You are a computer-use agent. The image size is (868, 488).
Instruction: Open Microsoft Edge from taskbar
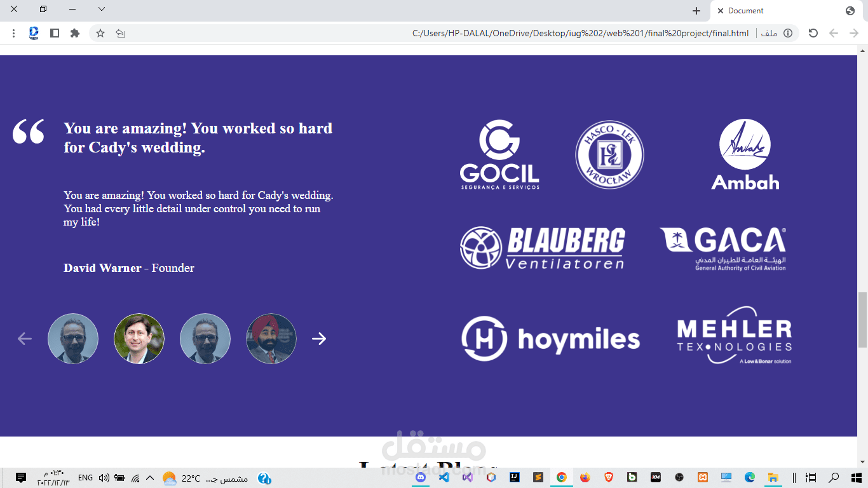(x=750, y=477)
